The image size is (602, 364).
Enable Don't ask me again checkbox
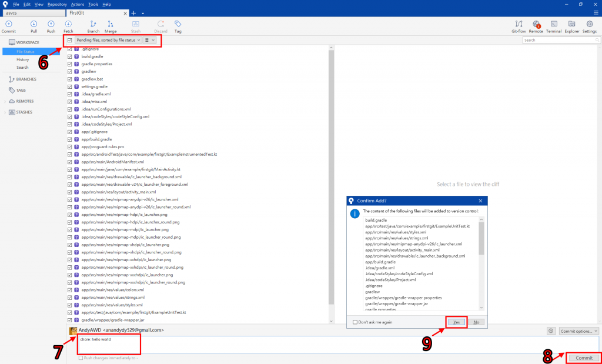(354, 322)
